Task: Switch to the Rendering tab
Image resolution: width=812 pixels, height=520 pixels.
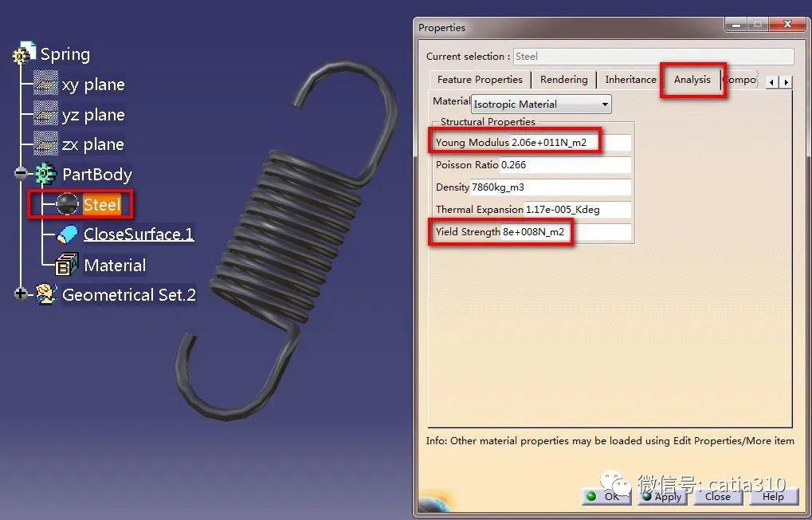Action: coord(563,80)
